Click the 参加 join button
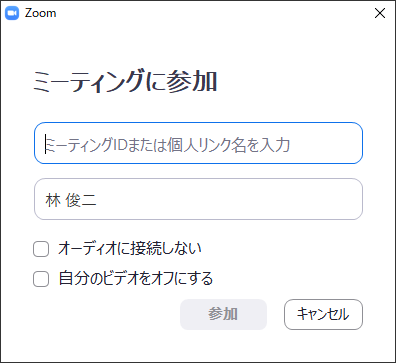The height and width of the screenshot is (363, 396). [223, 314]
